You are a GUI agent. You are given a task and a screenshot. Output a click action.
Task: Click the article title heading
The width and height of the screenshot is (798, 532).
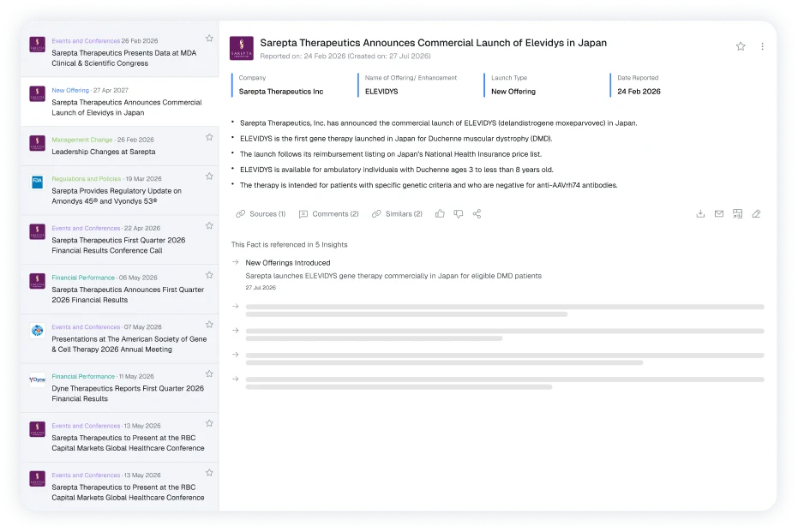point(433,43)
